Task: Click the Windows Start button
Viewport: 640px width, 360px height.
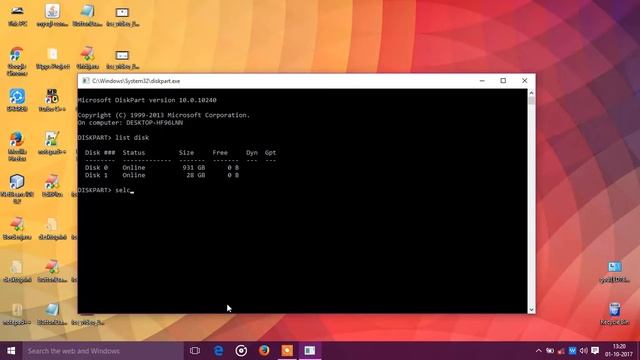Action: 11,351
